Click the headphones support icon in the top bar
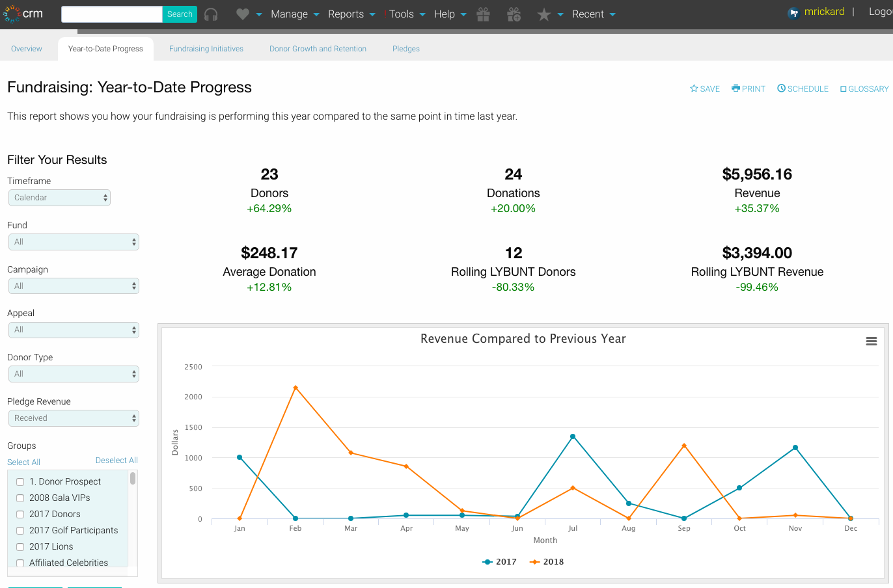Screen dimensions: 893x588 pyautogui.click(x=210, y=14)
